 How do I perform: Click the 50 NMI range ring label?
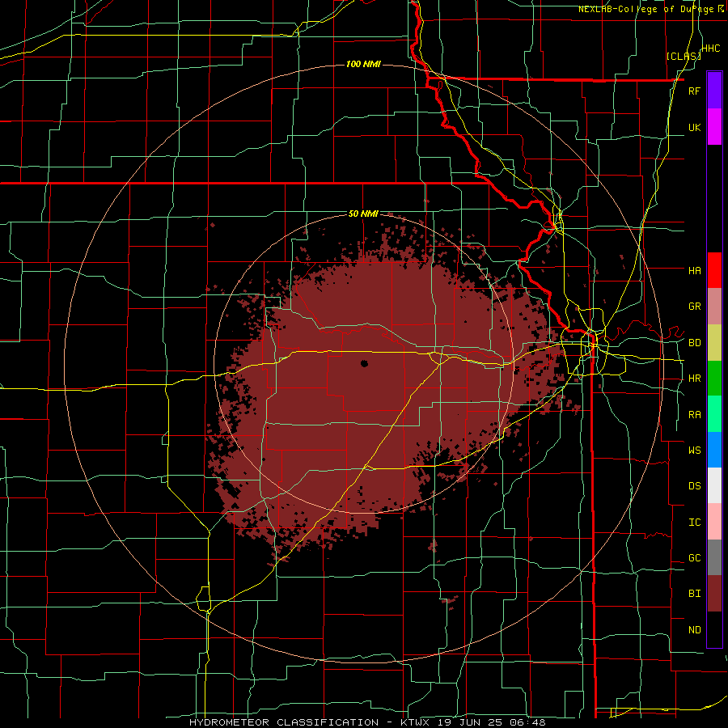coord(363,214)
